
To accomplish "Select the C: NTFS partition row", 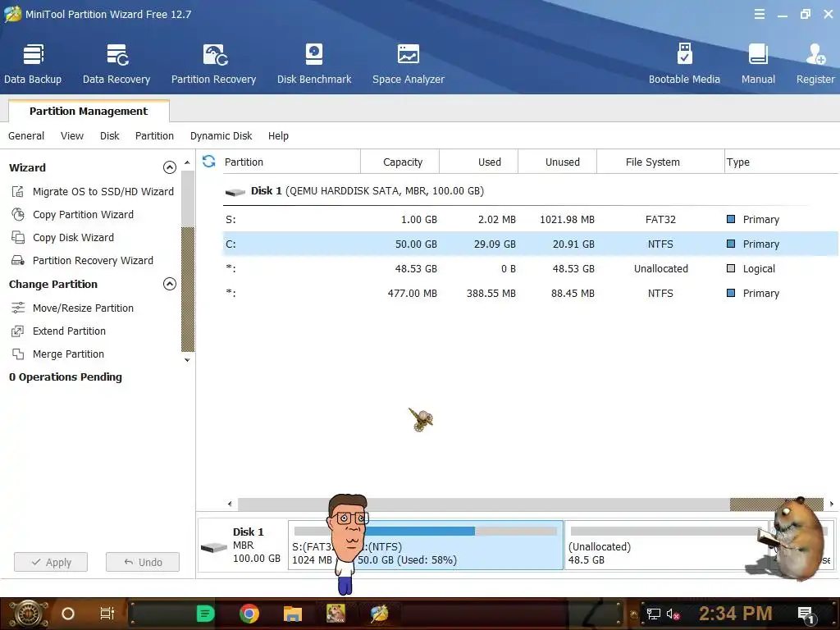I will coord(531,244).
